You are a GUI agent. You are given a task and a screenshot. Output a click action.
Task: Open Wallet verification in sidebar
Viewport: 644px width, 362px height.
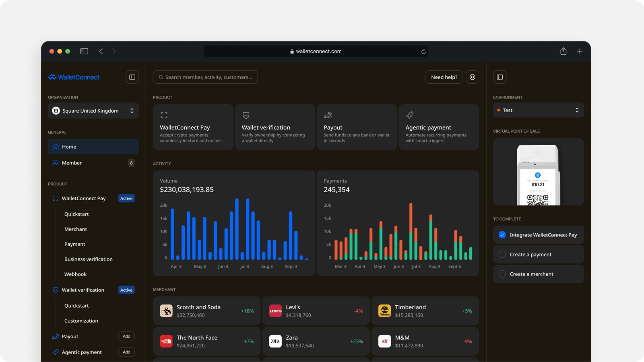[x=83, y=290]
